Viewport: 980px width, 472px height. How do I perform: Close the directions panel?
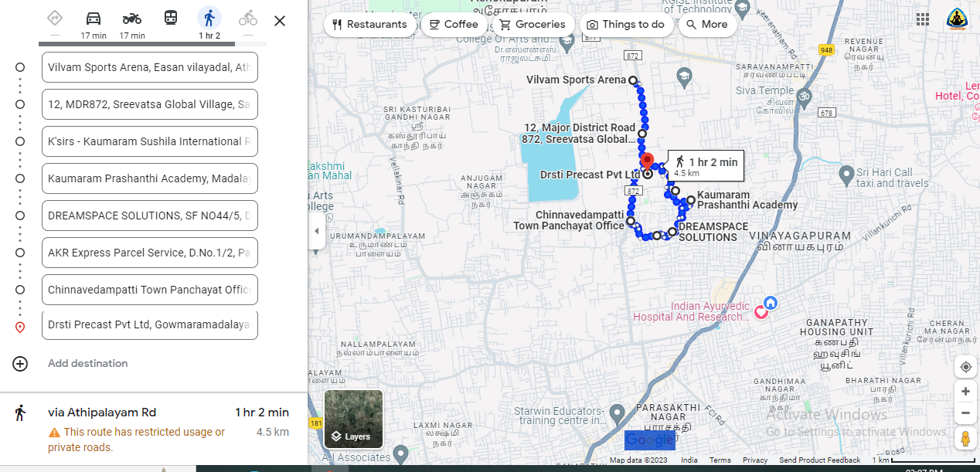tap(280, 21)
